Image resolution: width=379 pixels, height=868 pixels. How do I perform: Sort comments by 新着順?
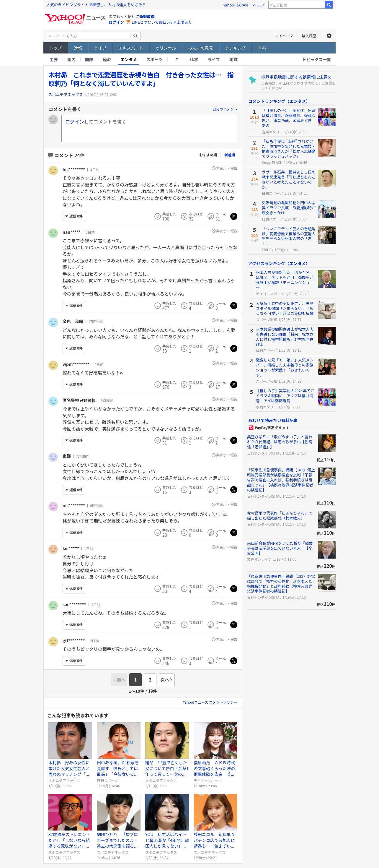click(230, 155)
